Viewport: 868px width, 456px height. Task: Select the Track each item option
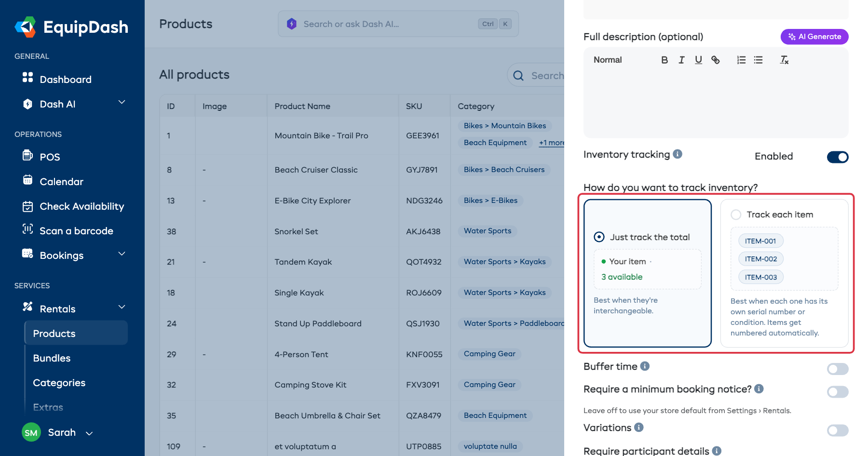click(x=784, y=273)
